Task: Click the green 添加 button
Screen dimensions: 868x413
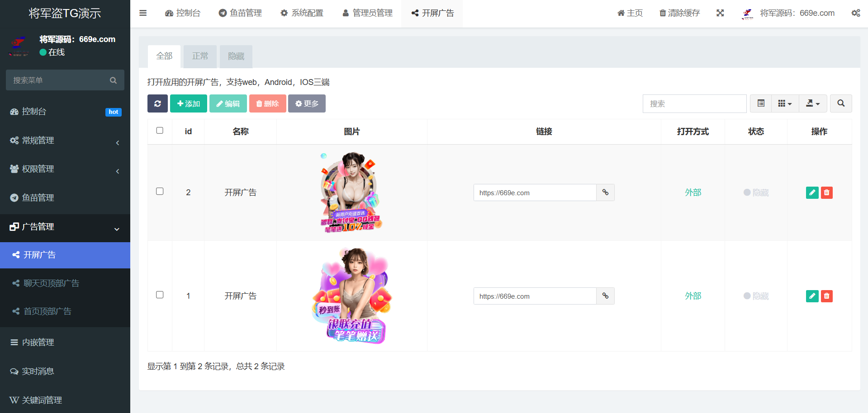Action: [189, 103]
